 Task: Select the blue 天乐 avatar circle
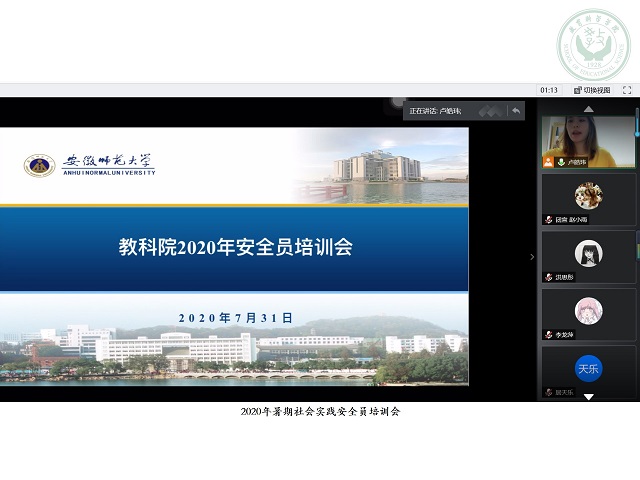pyautogui.click(x=588, y=368)
